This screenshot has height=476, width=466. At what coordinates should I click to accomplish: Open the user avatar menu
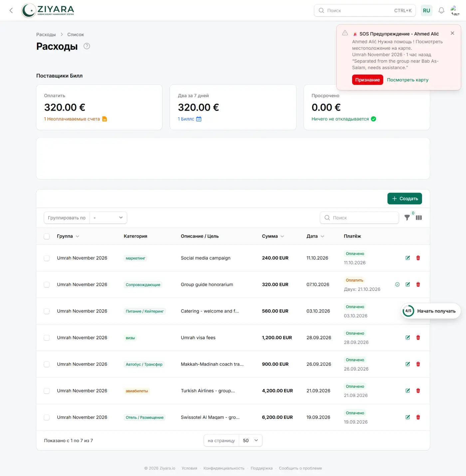click(455, 10)
